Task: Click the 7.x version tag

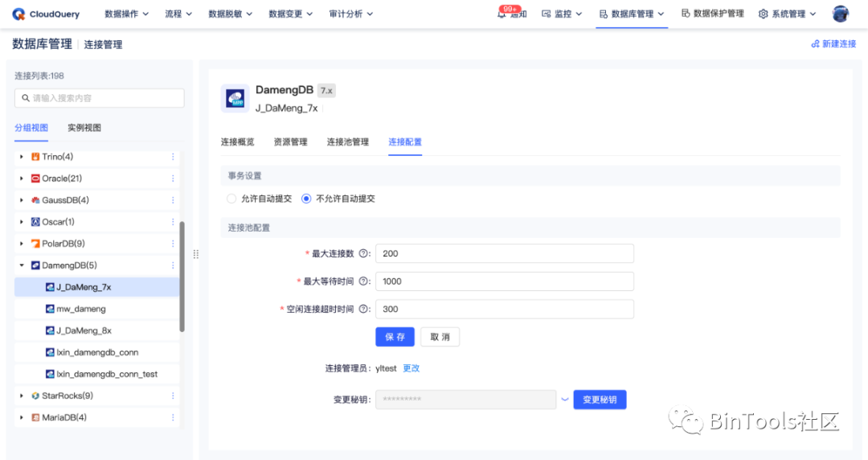Action: tap(326, 90)
